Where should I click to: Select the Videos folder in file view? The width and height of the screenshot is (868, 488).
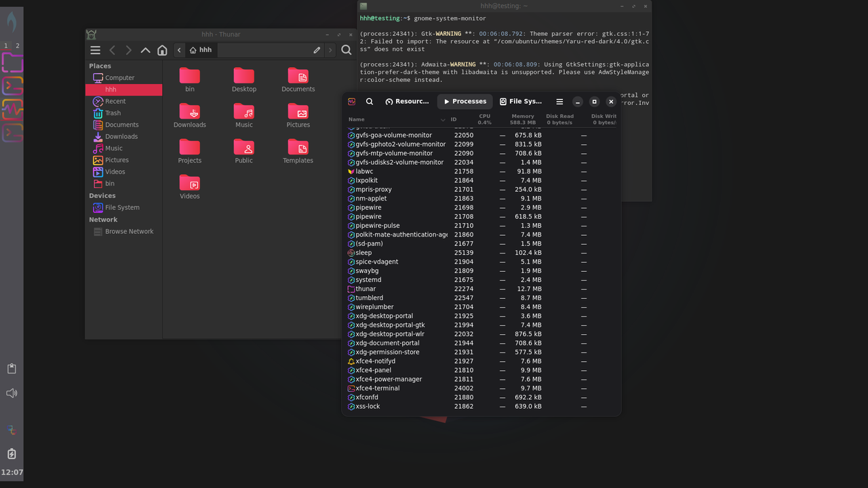[190, 183]
